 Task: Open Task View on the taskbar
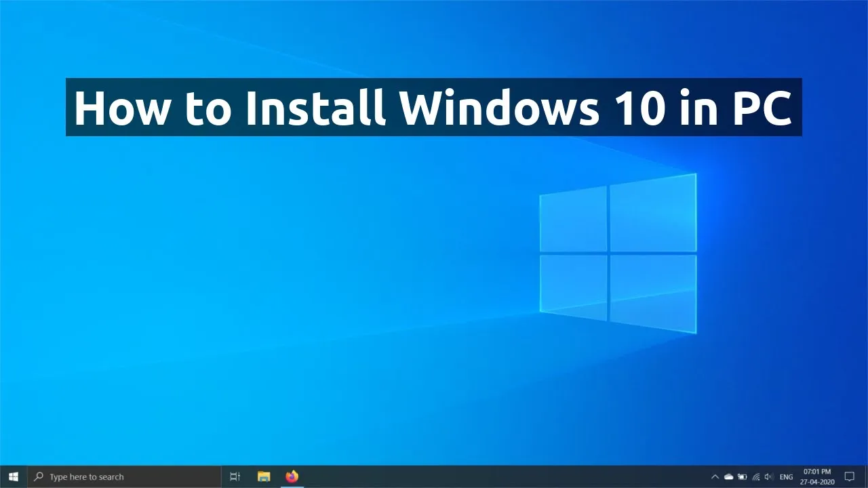pos(235,476)
